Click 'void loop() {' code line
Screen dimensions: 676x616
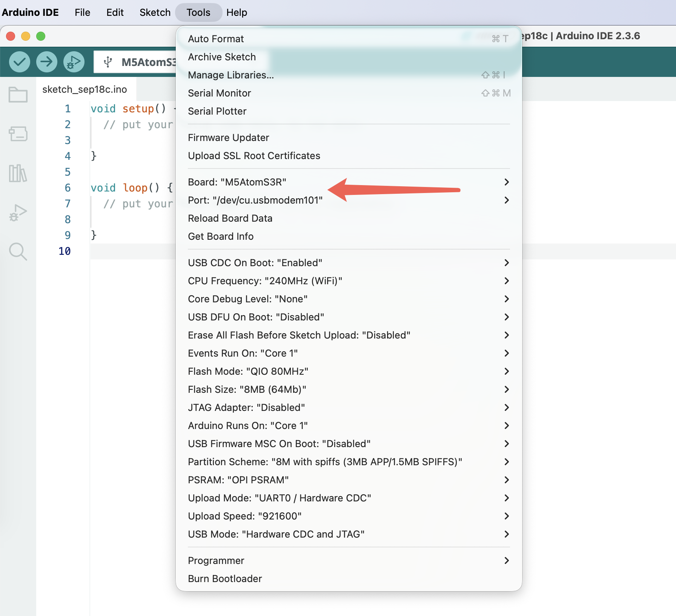[x=132, y=188]
